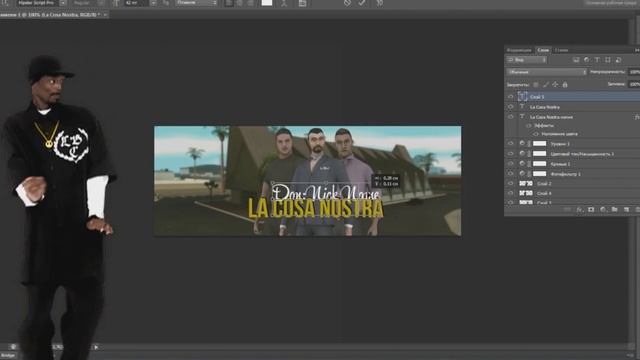Toggle the Character and Paragraph panels icon
Screen dimensions: 640x360
pyautogui.click(x=302, y=3)
